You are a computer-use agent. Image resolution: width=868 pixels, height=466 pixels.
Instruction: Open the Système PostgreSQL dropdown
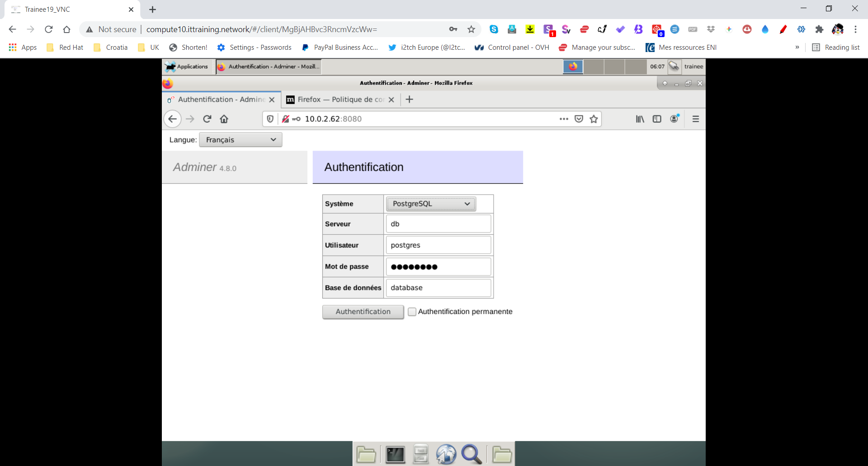[430, 204]
